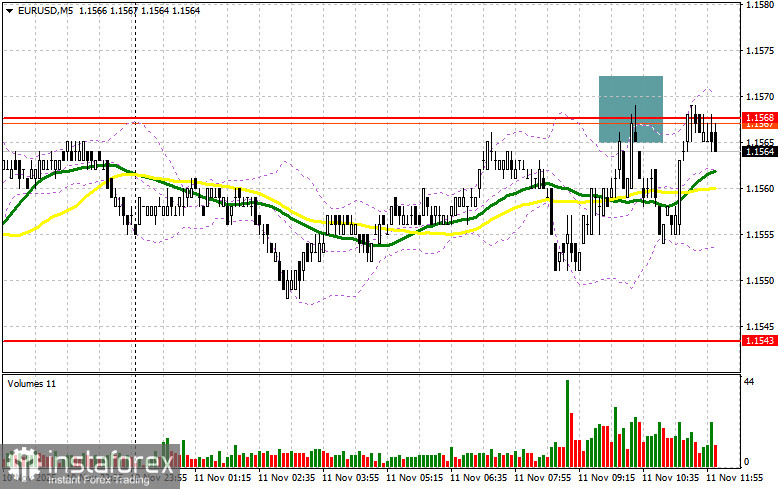Image resolution: width=781 pixels, height=489 pixels.
Task: Click the 11 Nov 10:35 time label
Action: [671, 478]
